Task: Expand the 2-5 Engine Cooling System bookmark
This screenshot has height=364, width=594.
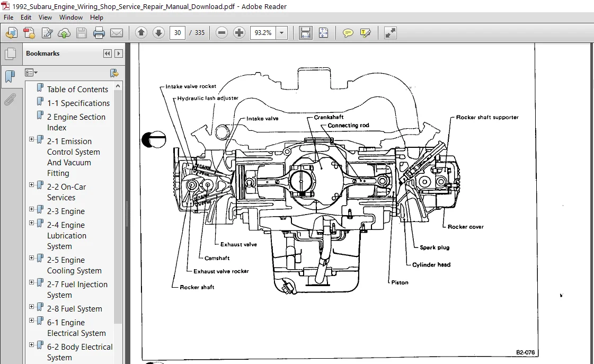Action: point(32,258)
